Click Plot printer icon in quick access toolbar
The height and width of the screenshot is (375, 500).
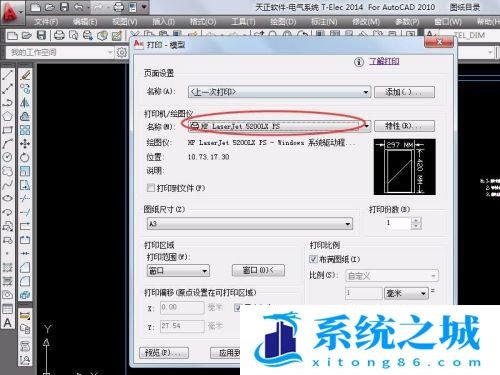point(118,7)
